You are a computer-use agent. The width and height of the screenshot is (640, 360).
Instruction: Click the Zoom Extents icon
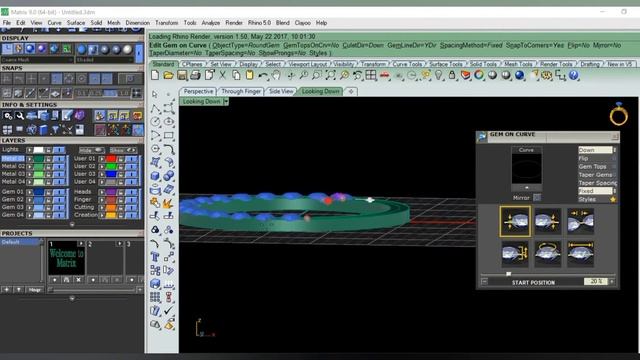[x=331, y=75]
